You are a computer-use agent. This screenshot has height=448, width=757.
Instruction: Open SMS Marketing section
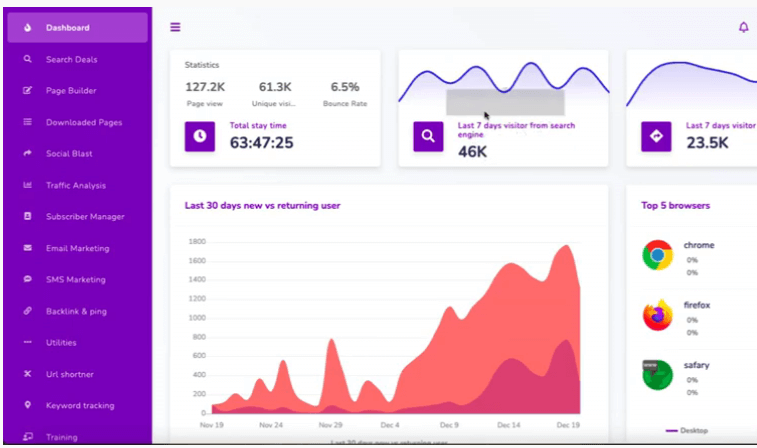[78, 280]
